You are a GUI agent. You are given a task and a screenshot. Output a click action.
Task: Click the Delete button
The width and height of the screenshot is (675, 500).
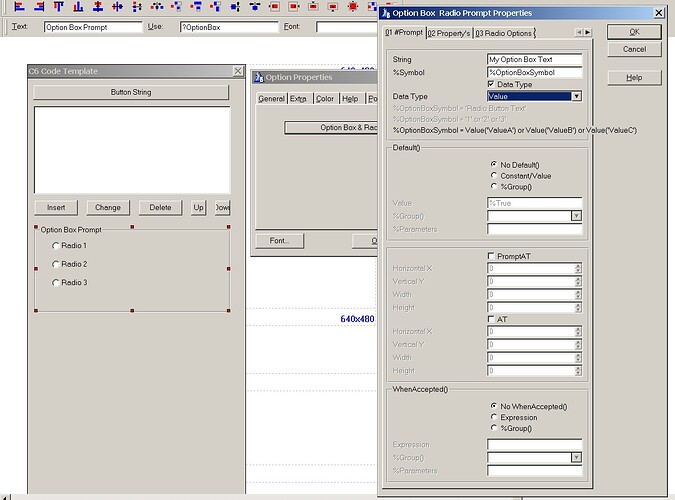[160, 208]
